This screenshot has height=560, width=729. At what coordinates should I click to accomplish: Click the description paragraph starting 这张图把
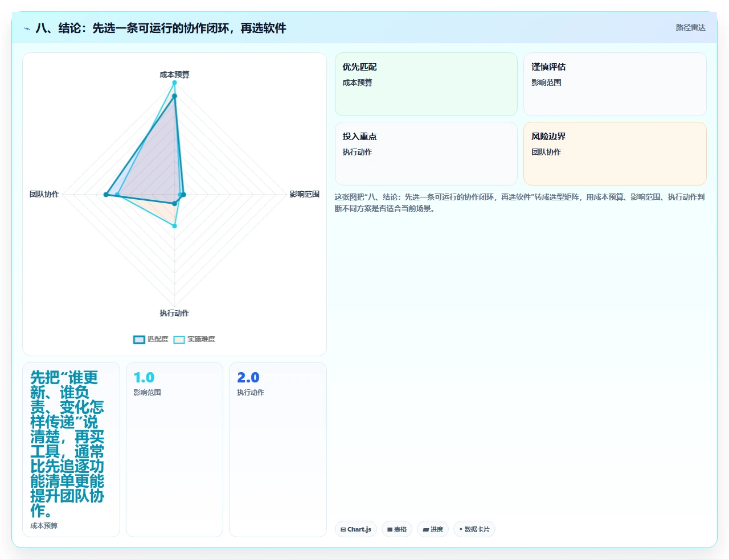point(520,203)
